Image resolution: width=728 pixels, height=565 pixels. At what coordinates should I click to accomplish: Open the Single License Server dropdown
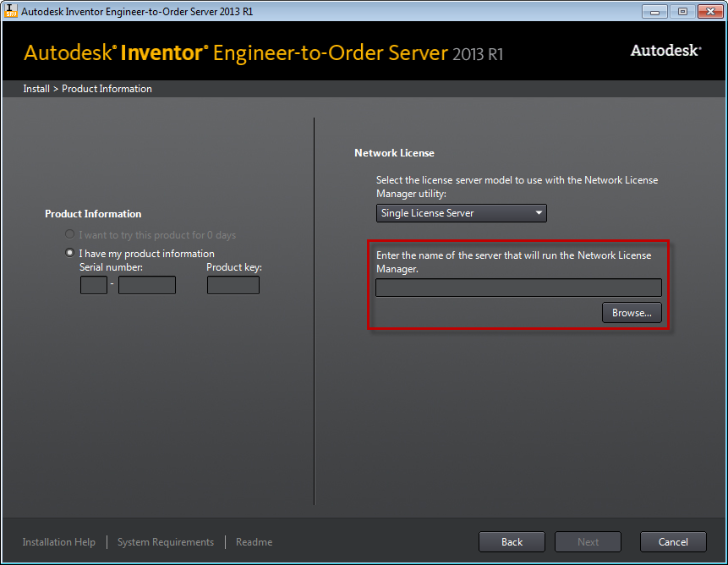pos(462,213)
